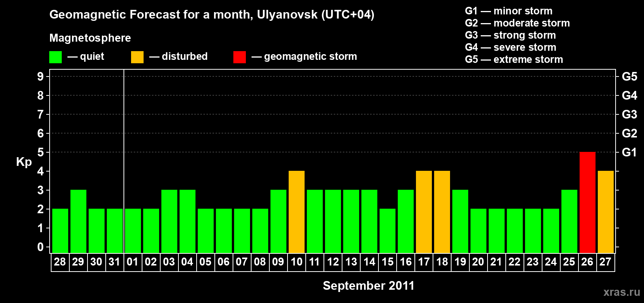This screenshot has height=303, width=644.
Task: Click the September 2011 label
Action: [x=369, y=286]
